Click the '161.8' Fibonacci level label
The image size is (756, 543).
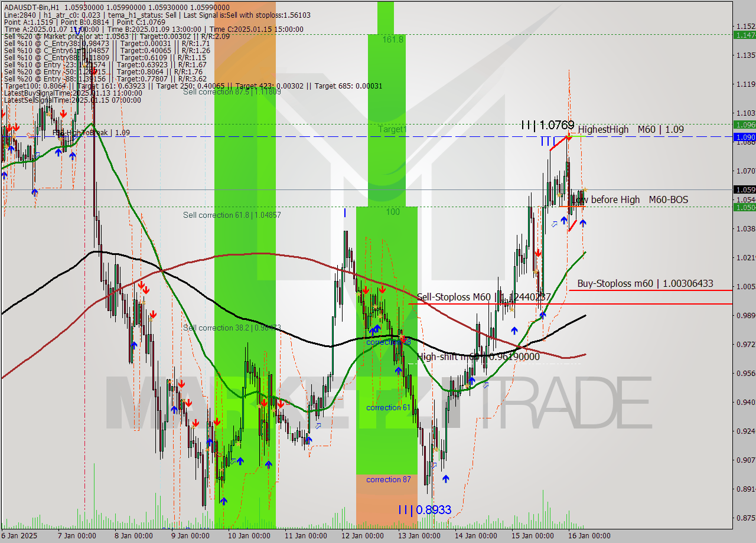[393, 39]
